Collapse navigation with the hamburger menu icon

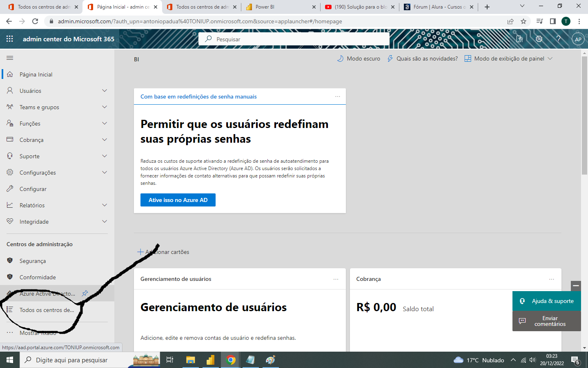pyautogui.click(x=10, y=58)
